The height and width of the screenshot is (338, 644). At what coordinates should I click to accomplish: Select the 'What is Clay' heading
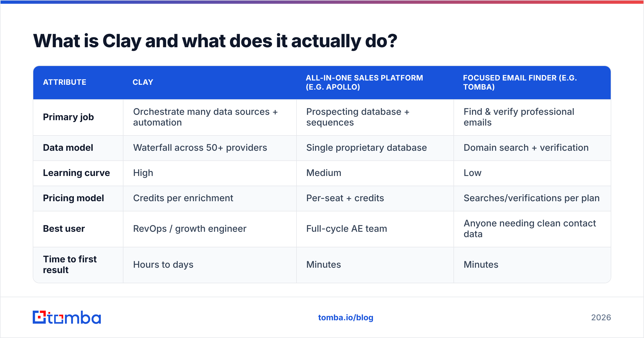[215, 41]
